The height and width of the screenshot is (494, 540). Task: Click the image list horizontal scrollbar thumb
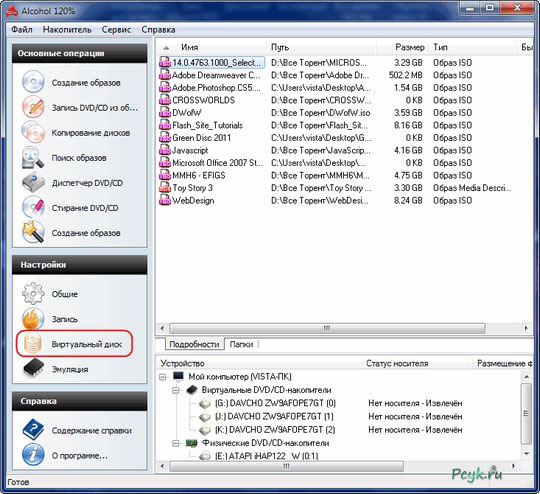[327, 328]
